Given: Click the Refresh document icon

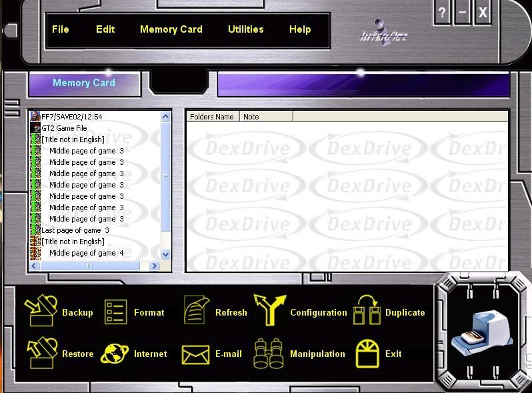Looking at the screenshot, I should point(197,310).
